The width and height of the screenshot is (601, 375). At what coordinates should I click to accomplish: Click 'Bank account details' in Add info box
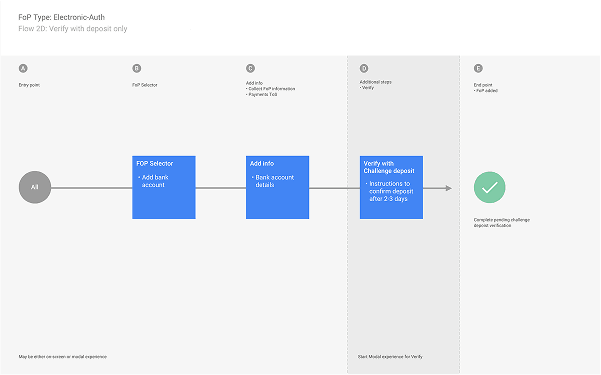(273, 181)
